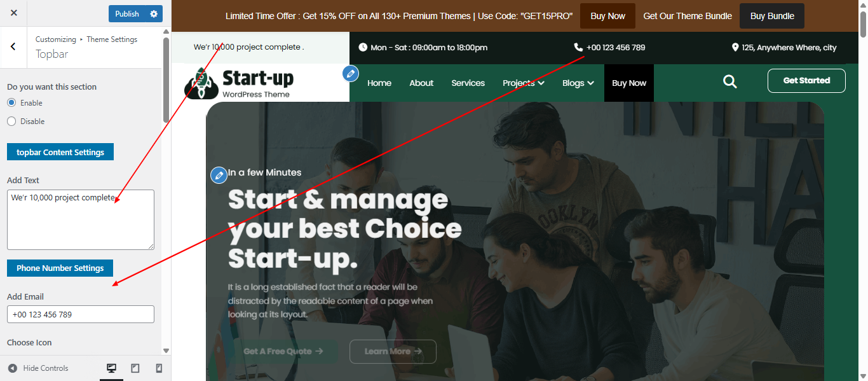The width and height of the screenshot is (868, 381).
Task: Select the Enable radio button
Action: [x=11, y=102]
